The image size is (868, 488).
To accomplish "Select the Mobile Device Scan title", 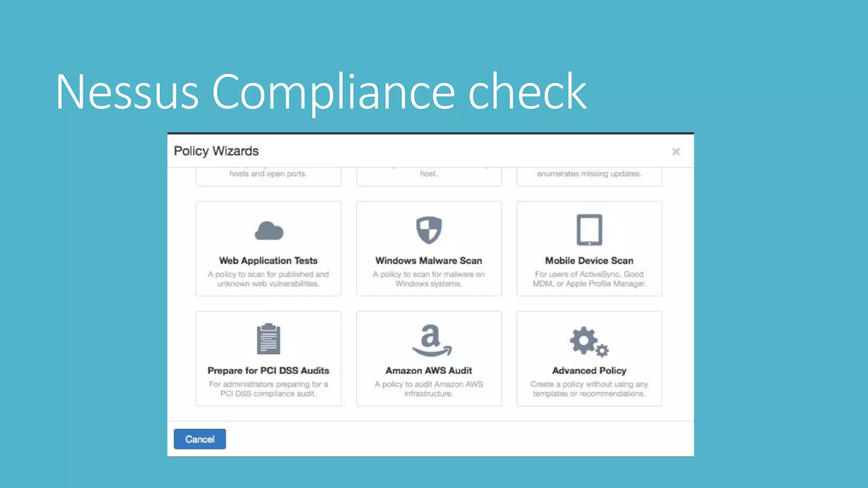I will pos(589,261).
